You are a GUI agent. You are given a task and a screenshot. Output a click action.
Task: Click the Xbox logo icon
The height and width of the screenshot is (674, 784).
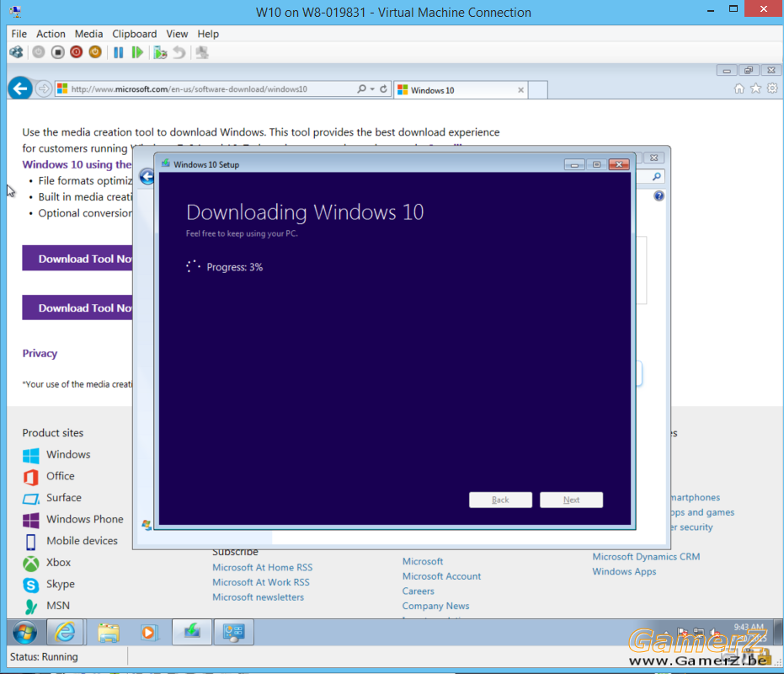tap(31, 564)
